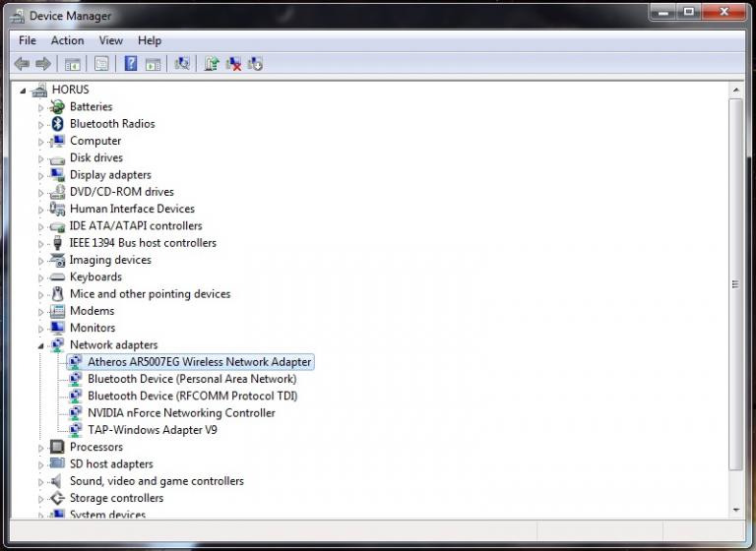Select Atheros AR5007EG Wireless Network Adapter
Viewport: 756px width, 551px height.
click(x=199, y=362)
